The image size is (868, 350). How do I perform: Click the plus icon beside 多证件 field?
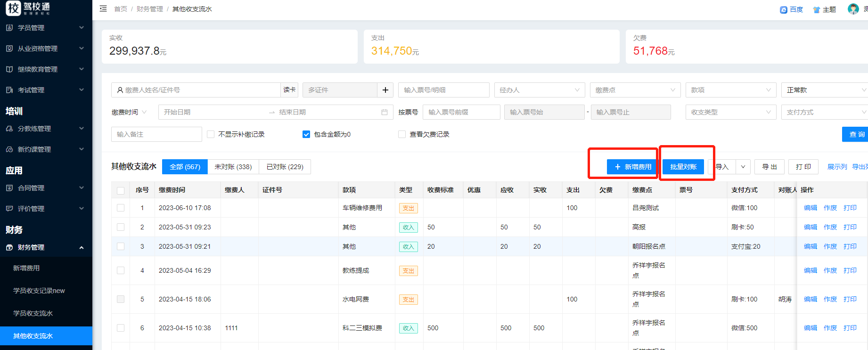click(385, 90)
